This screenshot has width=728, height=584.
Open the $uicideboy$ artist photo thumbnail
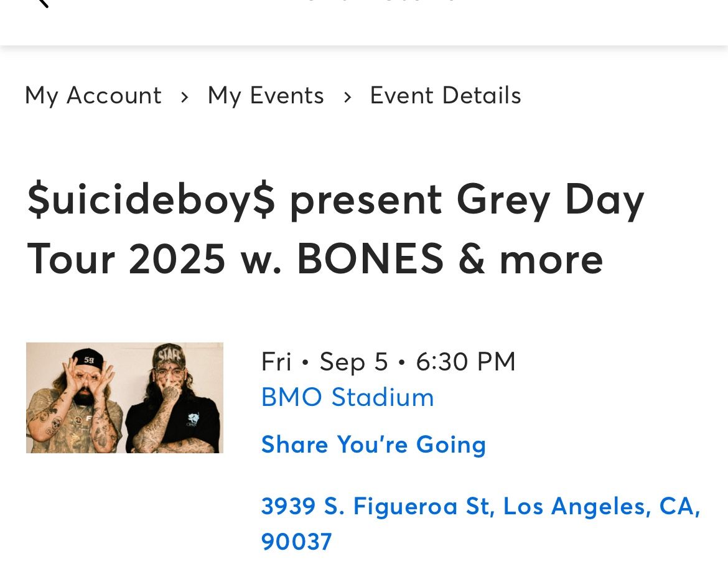[124, 397]
